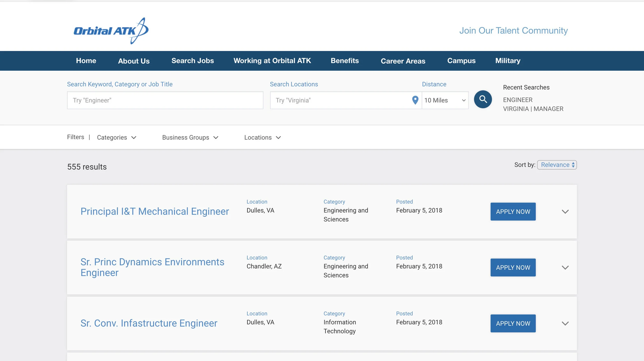
Task: Open the Distance 10 Miles dropdown
Action: (x=445, y=100)
